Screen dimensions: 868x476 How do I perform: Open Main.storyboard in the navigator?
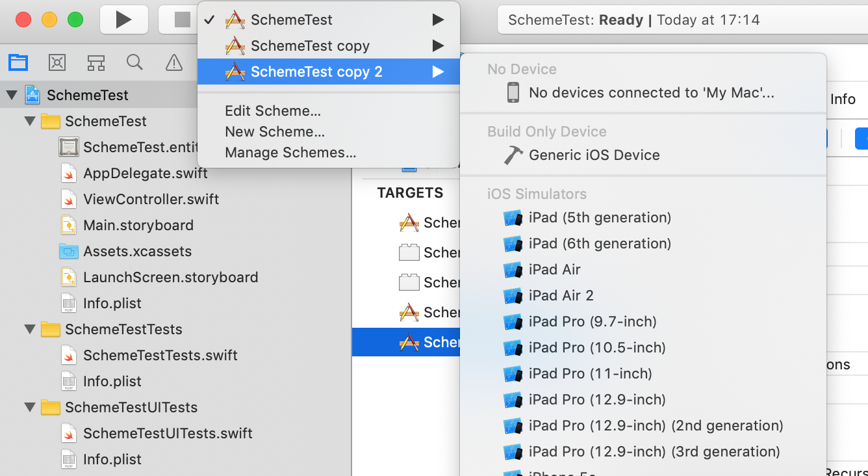tap(138, 225)
